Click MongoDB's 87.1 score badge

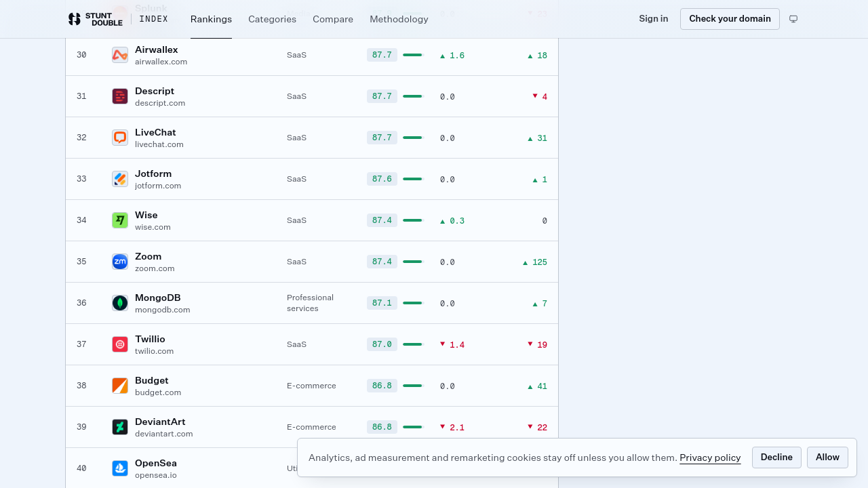[382, 303]
